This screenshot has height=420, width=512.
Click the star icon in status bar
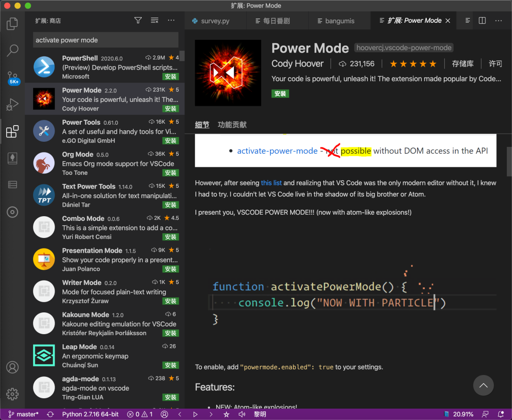(226, 414)
